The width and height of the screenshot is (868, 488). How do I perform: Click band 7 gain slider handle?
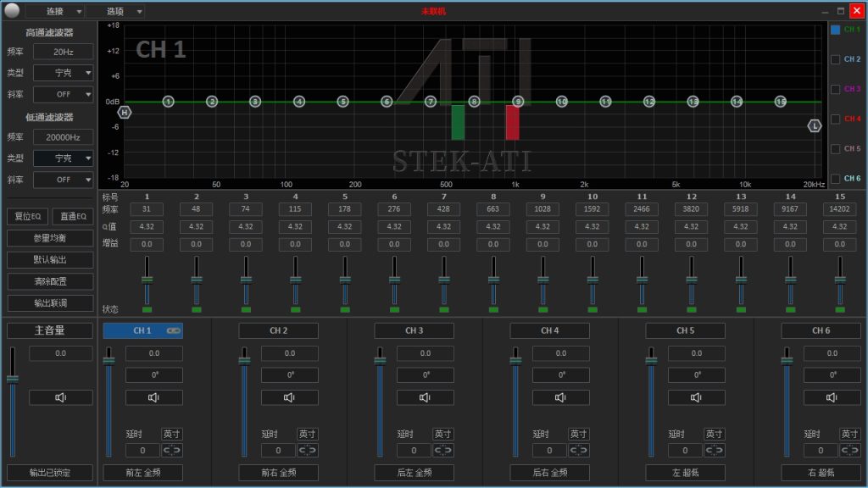444,280
